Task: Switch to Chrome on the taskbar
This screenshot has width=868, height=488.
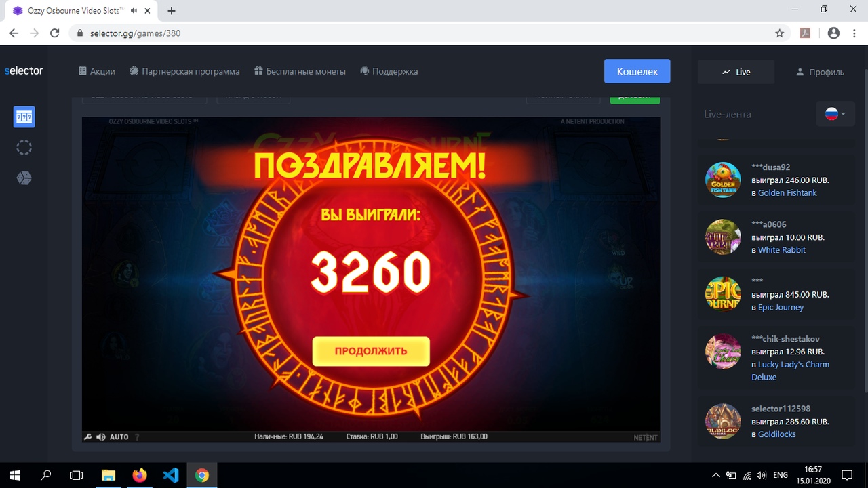Action: tap(202, 475)
